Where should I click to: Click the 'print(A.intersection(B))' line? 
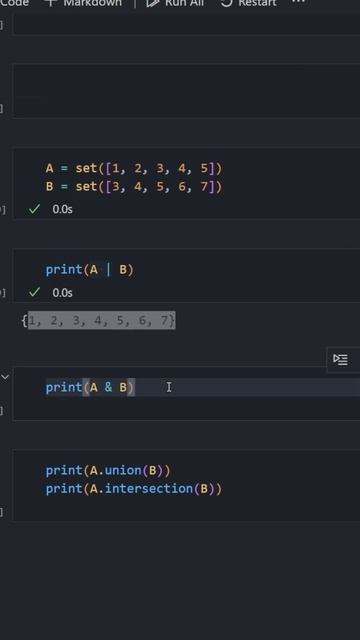(x=134, y=489)
